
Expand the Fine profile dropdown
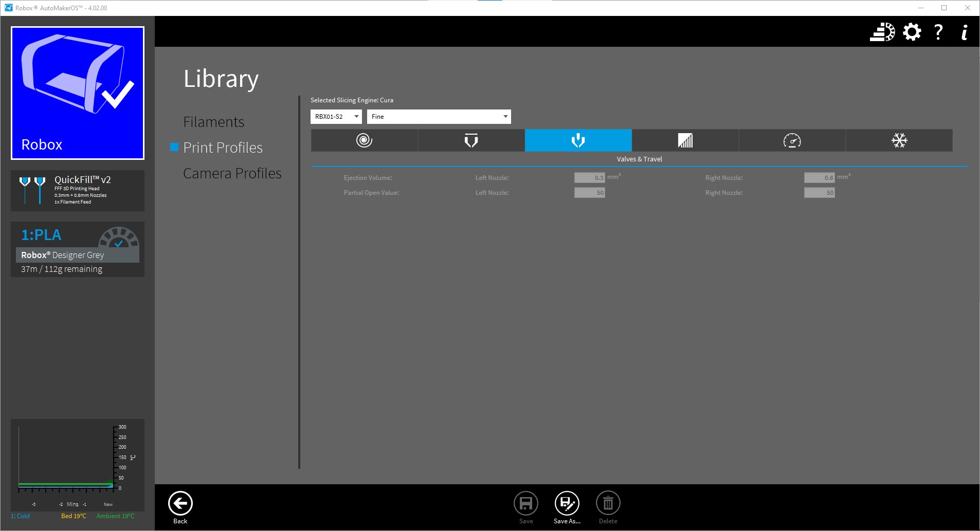tap(439, 117)
